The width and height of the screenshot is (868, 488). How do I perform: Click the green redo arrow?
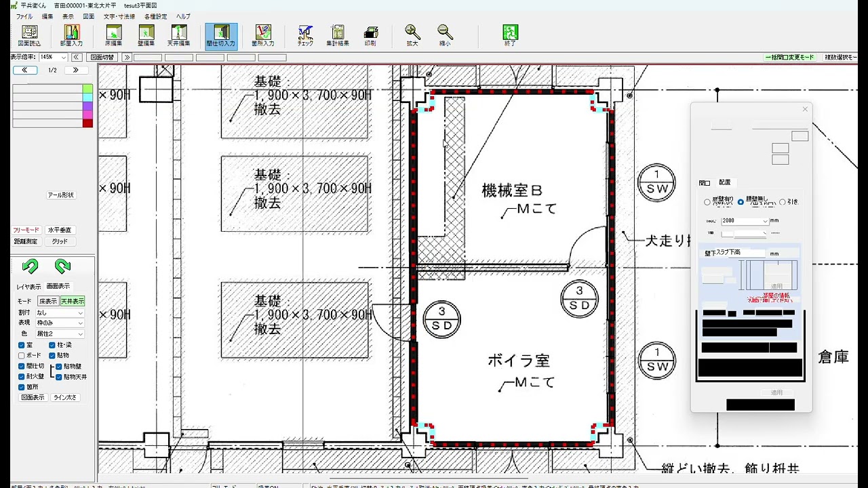click(x=62, y=266)
